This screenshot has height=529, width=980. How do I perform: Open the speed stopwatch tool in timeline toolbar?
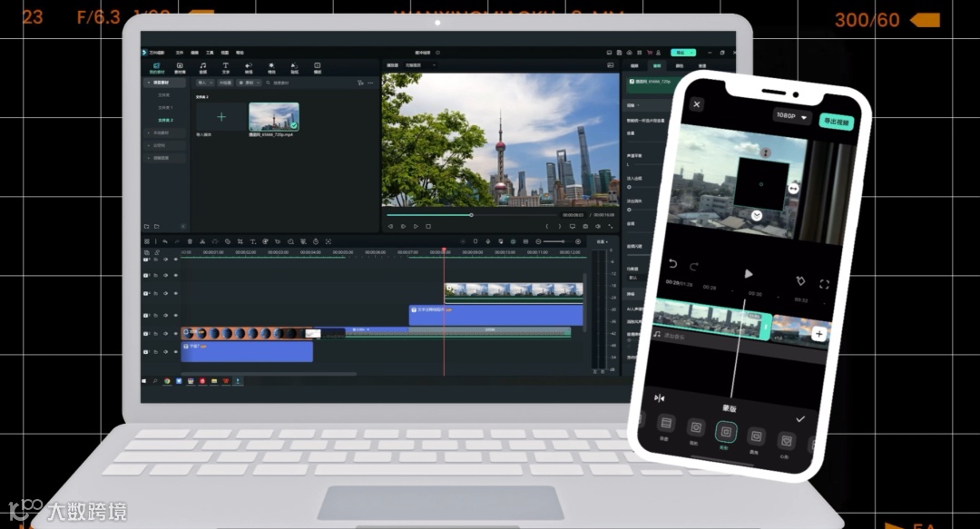tap(316, 241)
